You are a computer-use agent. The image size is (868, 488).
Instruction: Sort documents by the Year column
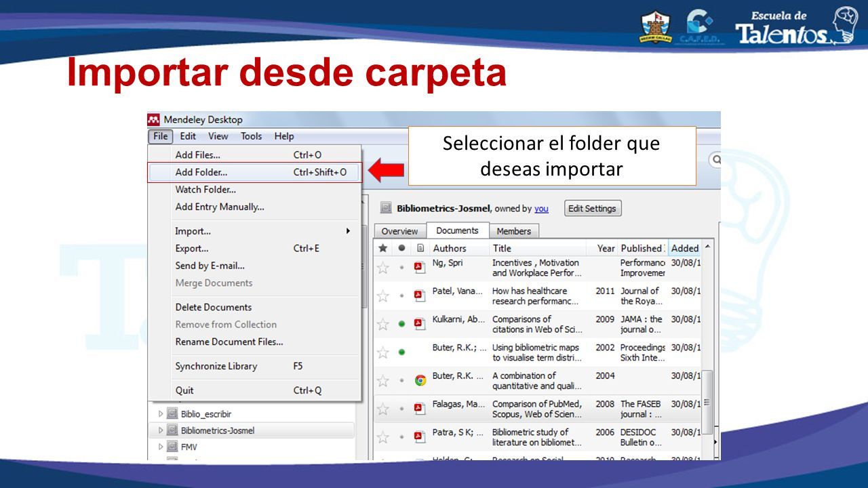pos(606,248)
